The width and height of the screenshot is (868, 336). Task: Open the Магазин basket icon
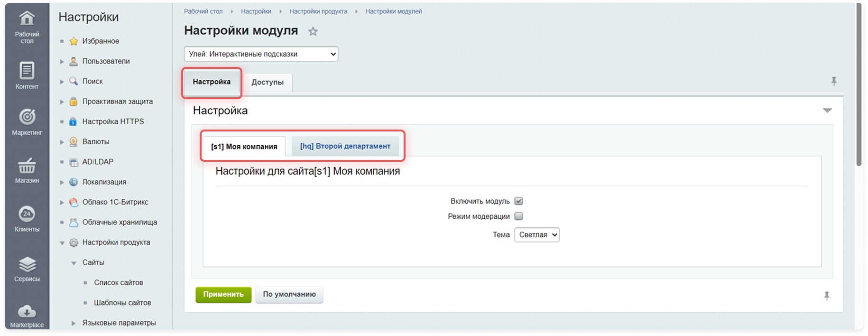(27, 166)
